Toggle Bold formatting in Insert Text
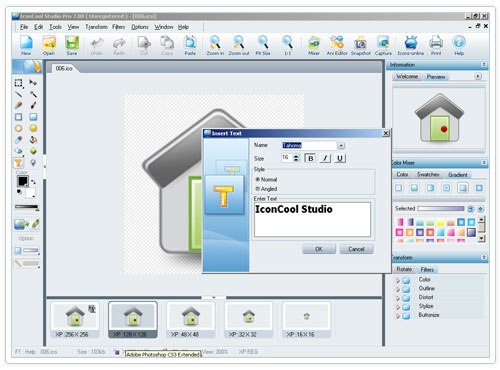Screen dimensions: 500x370 (310, 158)
